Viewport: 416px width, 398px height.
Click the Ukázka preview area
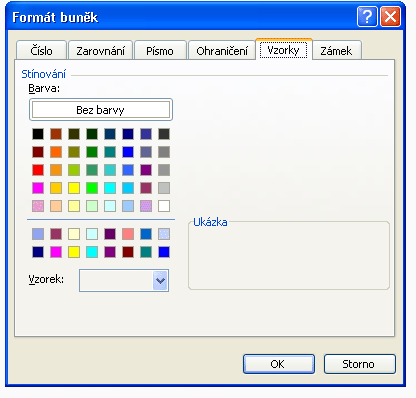289,256
